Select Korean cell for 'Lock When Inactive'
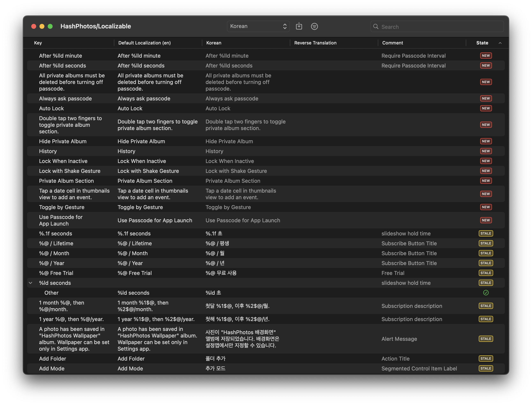The image size is (532, 405). tap(230, 161)
